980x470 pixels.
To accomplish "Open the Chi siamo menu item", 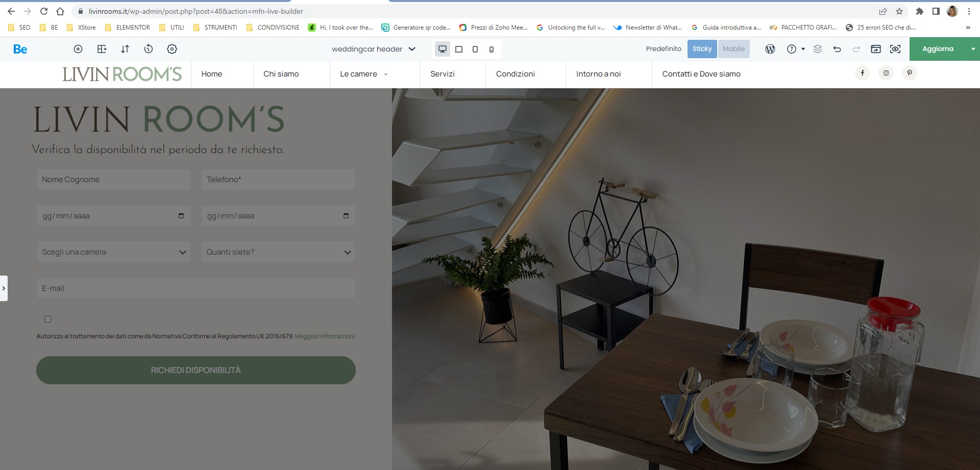I will [x=281, y=74].
